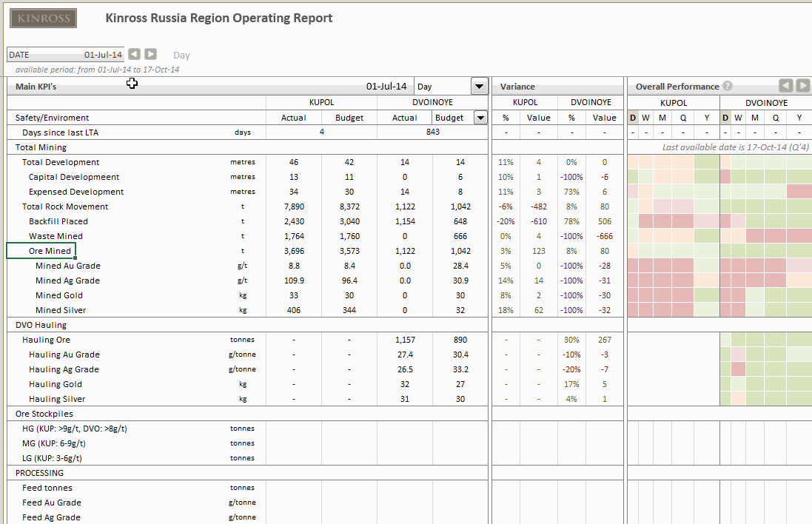Click the Variance section header
This screenshot has width=812, height=524.
tap(517, 87)
